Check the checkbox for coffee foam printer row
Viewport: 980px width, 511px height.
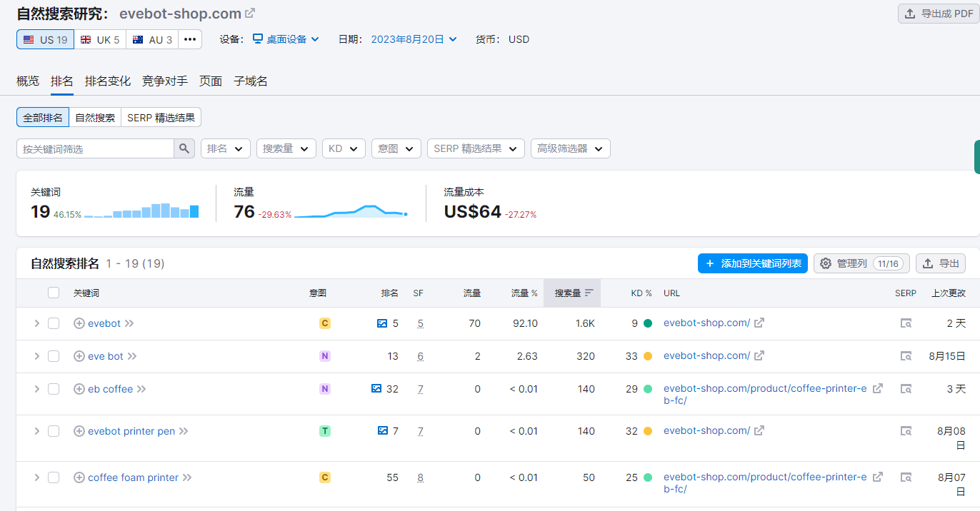(x=54, y=477)
